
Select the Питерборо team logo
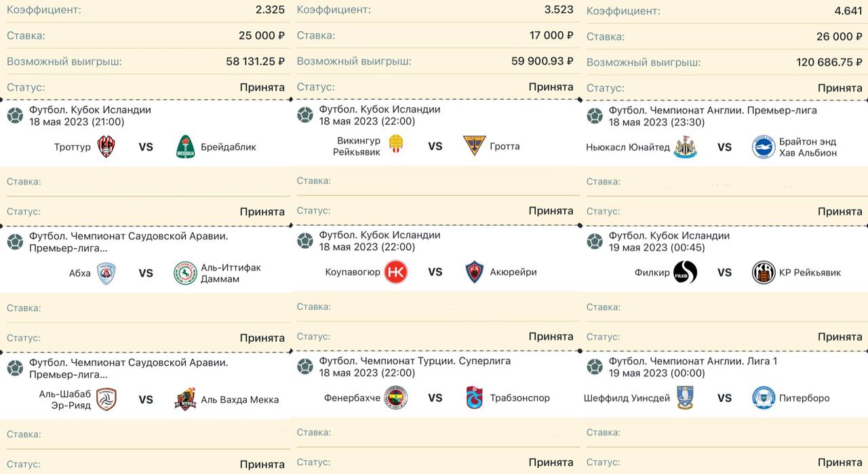tap(764, 398)
